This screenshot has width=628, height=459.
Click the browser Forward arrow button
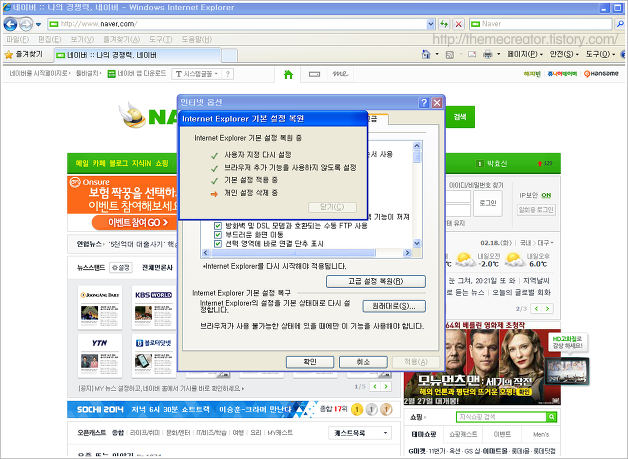click(26, 24)
